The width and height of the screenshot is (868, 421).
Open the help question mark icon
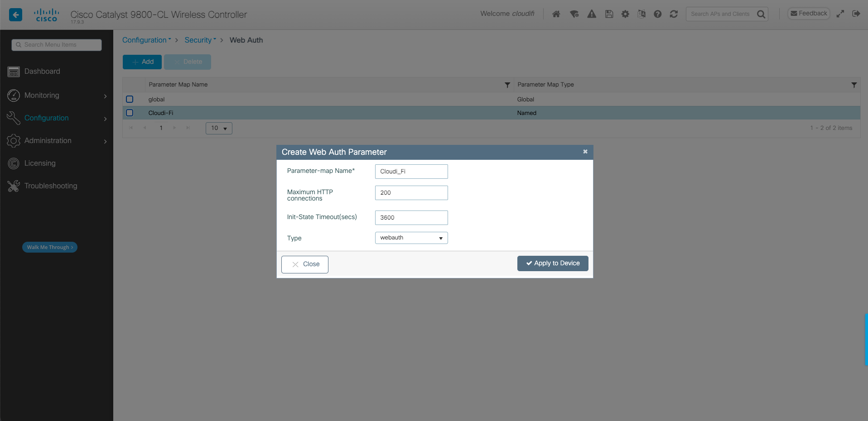657,14
